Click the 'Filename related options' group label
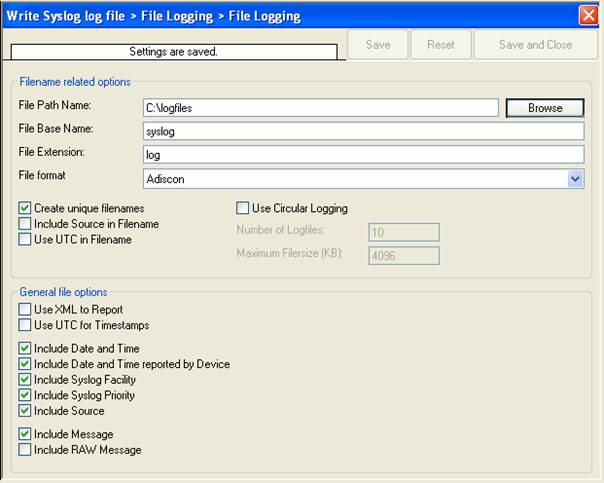The width and height of the screenshot is (604, 483). [75, 82]
